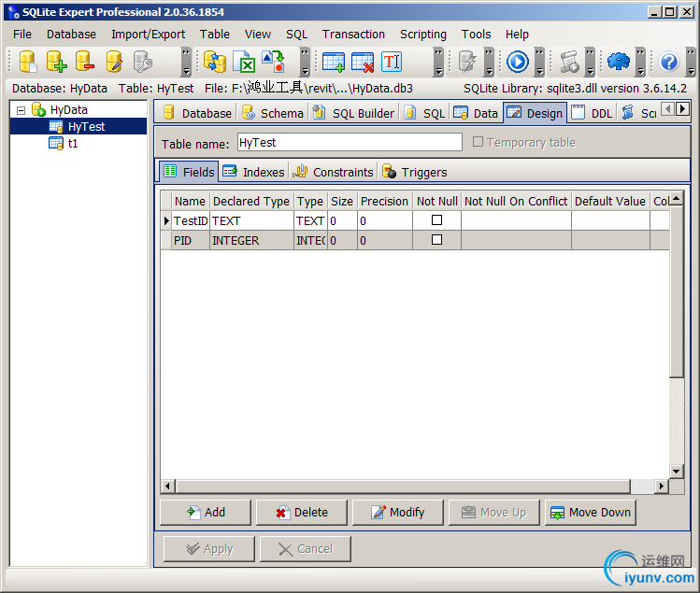Select the PID field row name cell
This screenshot has width=700, height=593.
pyautogui.click(x=191, y=241)
